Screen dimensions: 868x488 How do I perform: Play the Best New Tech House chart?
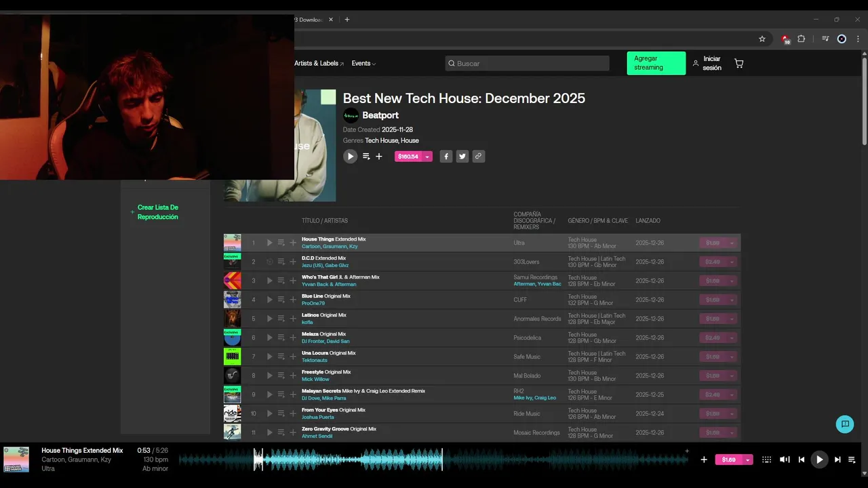pos(351,157)
